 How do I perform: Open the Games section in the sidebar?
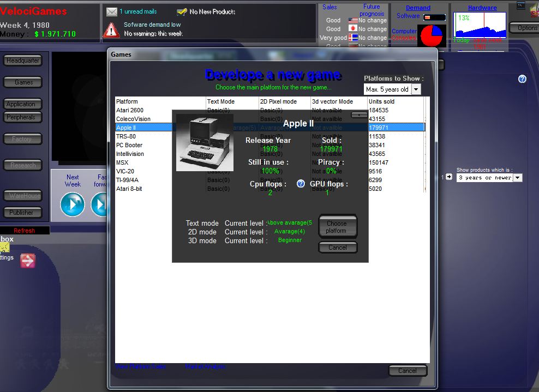click(x=23, y=82)
